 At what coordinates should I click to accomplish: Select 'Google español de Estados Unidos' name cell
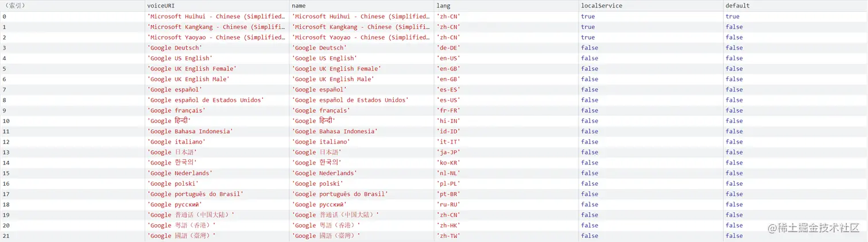(x=362, y=100)
